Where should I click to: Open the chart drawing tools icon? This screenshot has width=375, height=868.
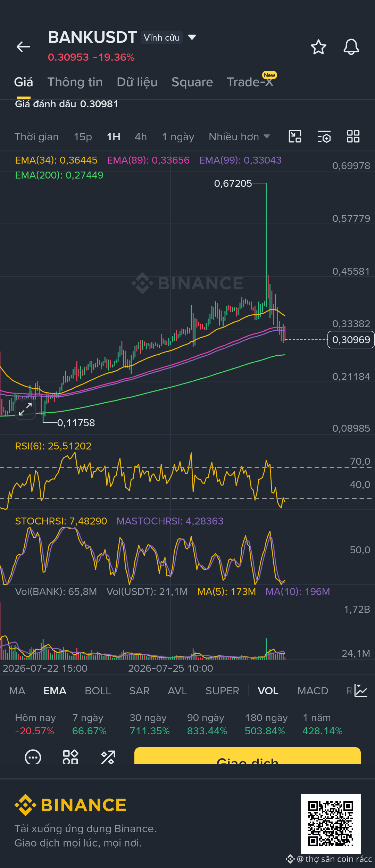(295, 137)
